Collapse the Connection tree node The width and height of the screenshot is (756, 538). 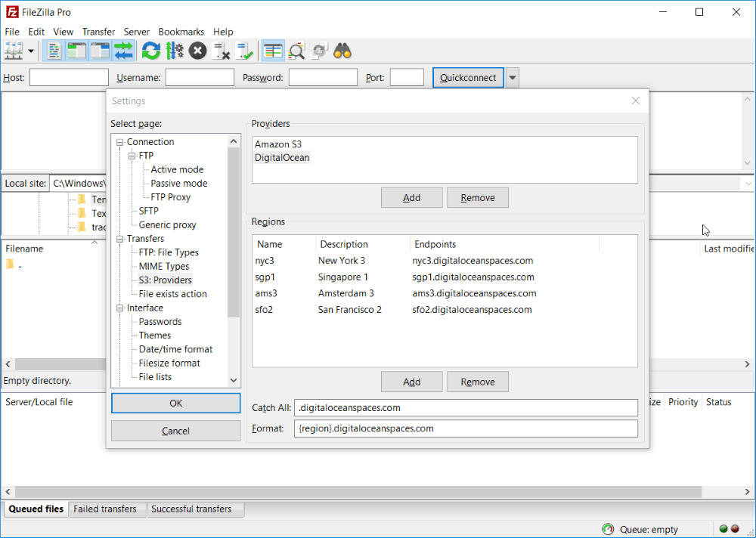pos(119,142)
